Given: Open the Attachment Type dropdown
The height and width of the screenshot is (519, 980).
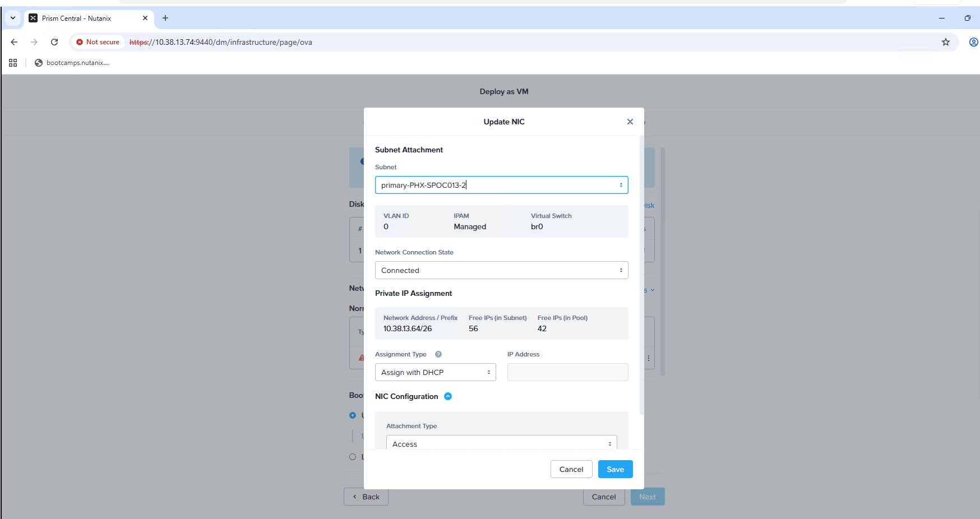Looking at the screenshot, I should tap(501, 443).
